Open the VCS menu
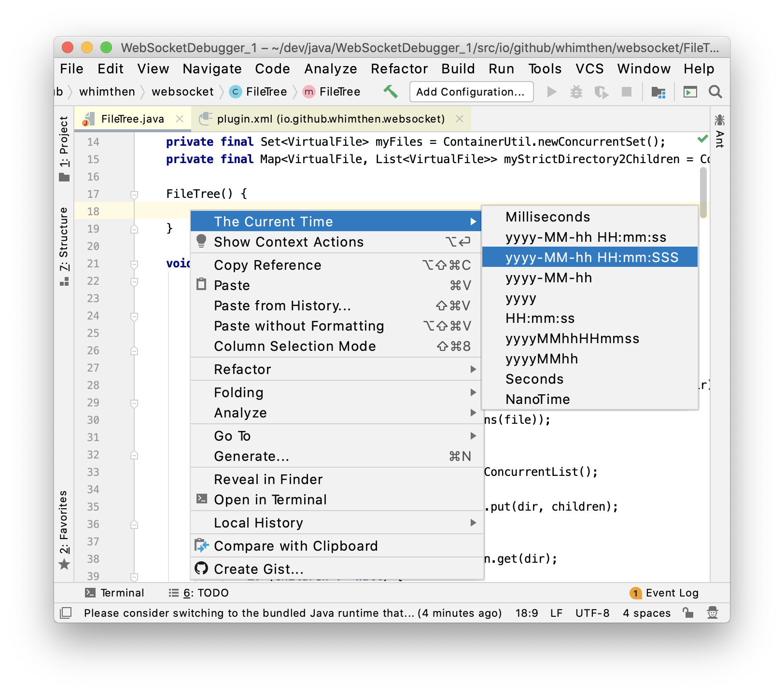 pos(589,69)
